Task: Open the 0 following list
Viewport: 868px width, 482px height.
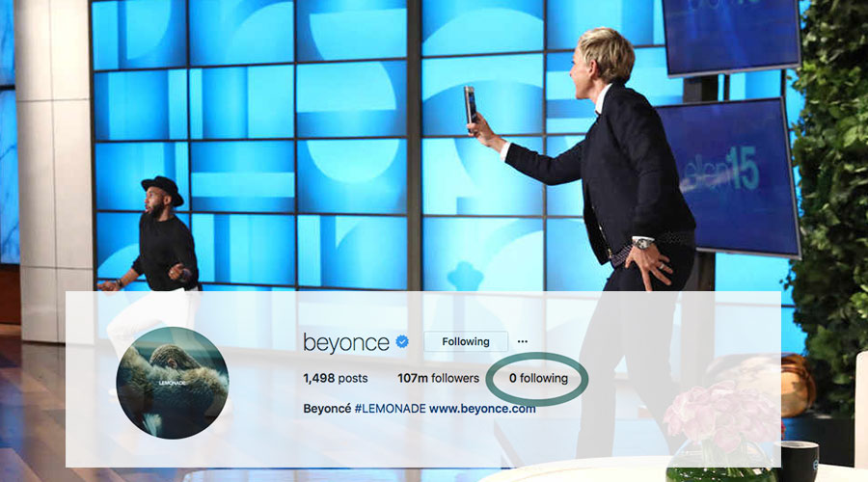Action: (538, 379)
